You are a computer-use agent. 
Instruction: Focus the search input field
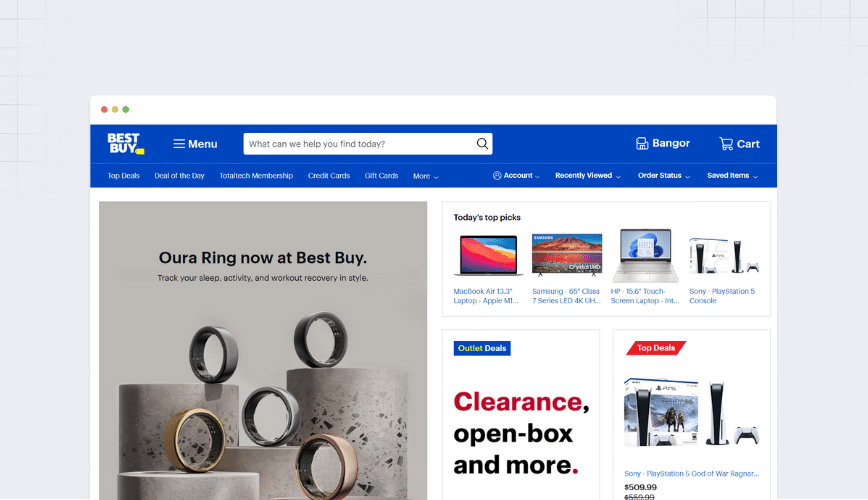360,144
